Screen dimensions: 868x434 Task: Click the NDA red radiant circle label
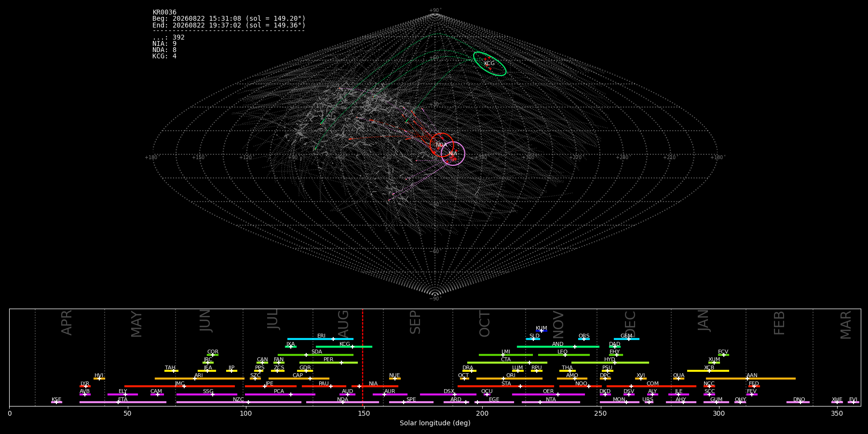point(441,145)
